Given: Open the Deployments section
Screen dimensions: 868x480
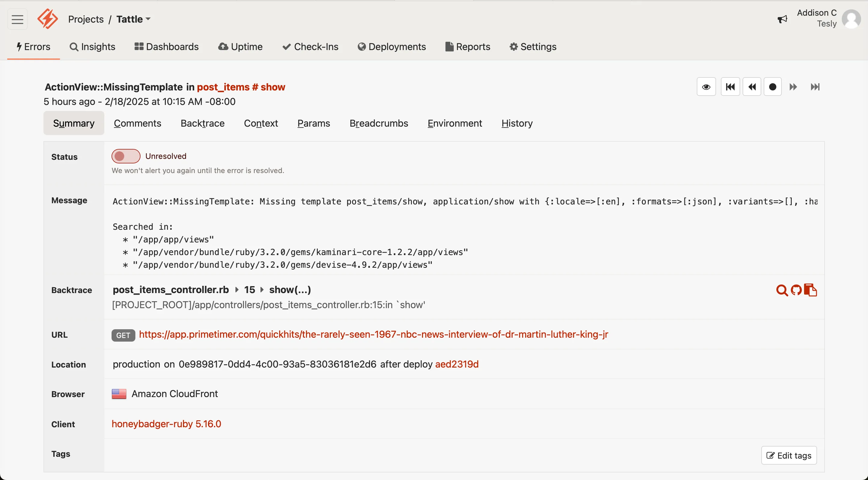Looking at the screenshot, I should click(392, 47).
